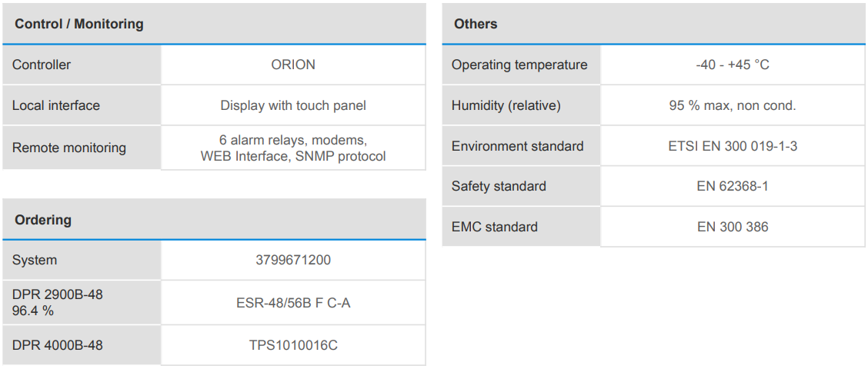Select the Display with touch panel text
This screenshot has height=369, width=868.
click(x=293, y=105)
